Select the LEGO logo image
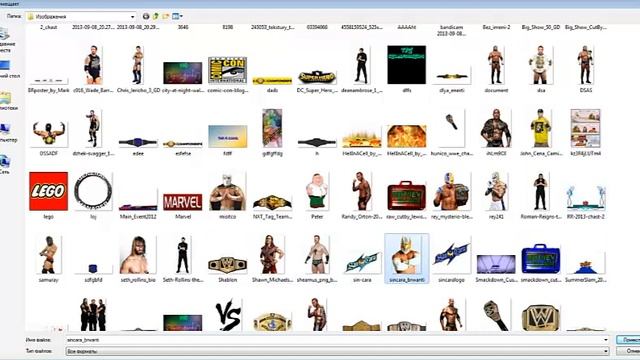Viewport: 640px width, 360px height. point(49,191)
